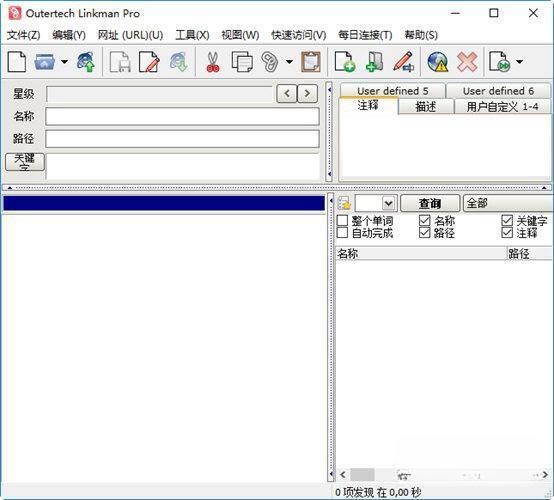Click the results scrollbar left arrow

[343, 475]
